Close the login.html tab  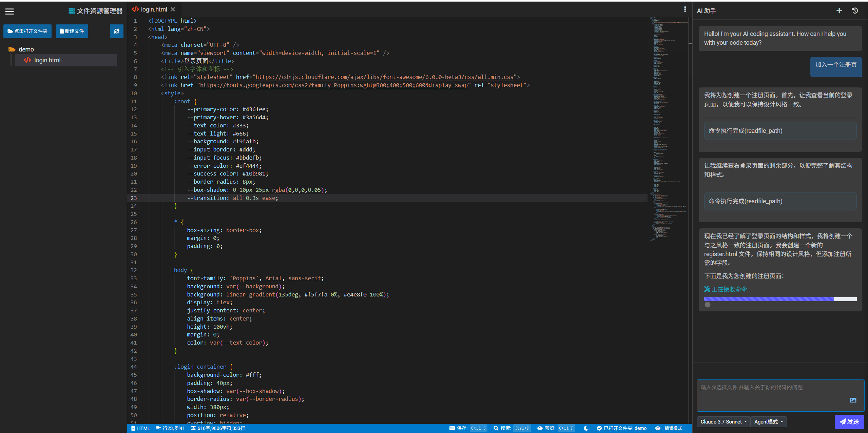pos(173,9)
